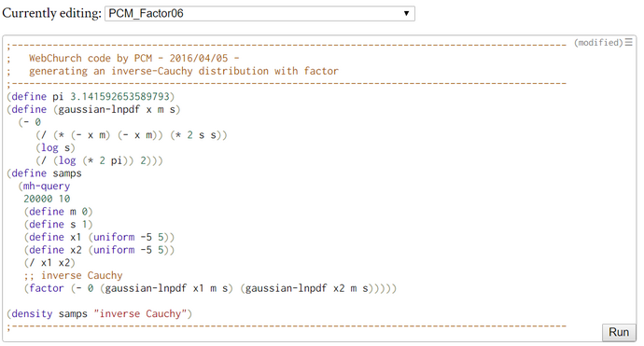Image resolution: width=644 pixels, height=346 pixels.
Task: Click the '(/ x1 x2)' line
Action: [49, 262]
